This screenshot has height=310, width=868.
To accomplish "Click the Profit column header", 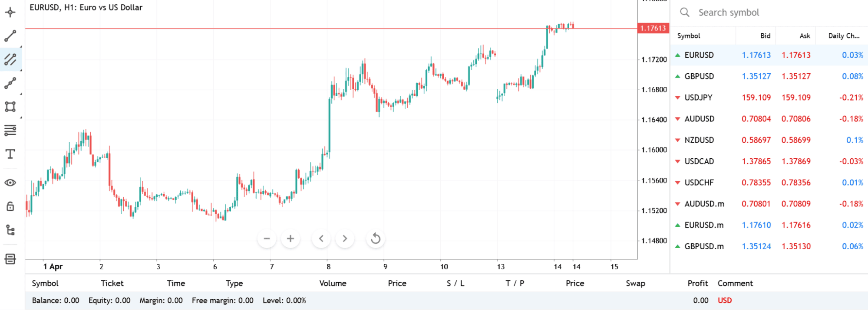I will click(x=697, y=283).
